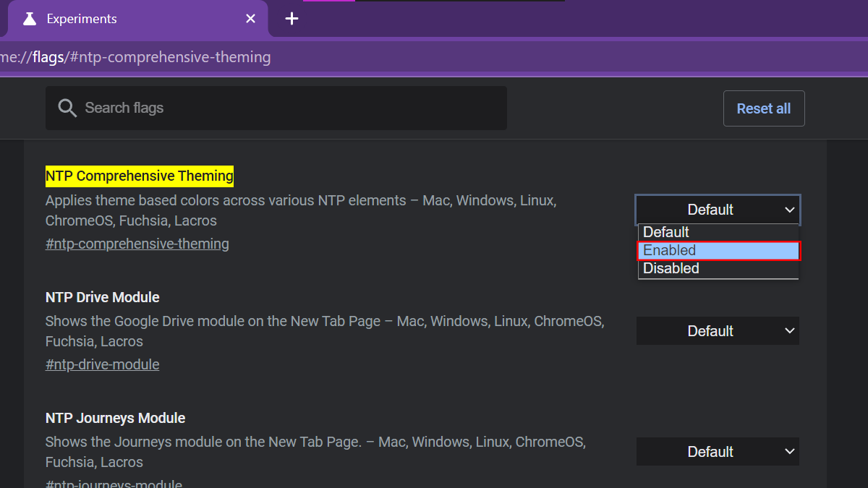Choose Default from the open dropdown list
Screen dimensions: 868x488
(718, 232)
